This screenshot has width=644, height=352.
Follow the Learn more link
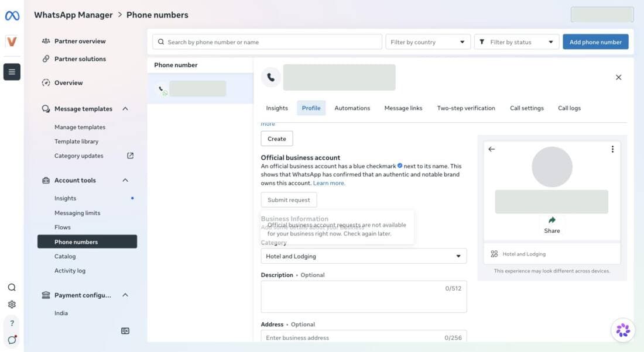tap(329, 183)
